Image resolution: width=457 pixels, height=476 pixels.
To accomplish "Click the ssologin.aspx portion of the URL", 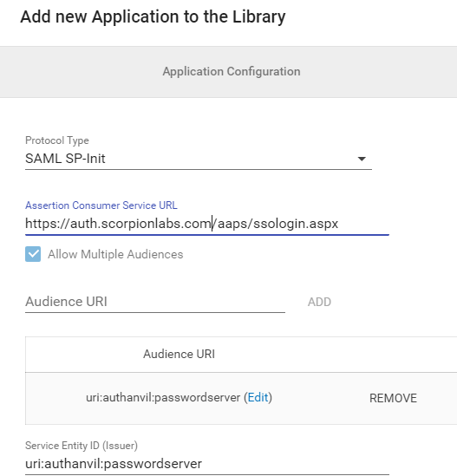I will [296, 224].
